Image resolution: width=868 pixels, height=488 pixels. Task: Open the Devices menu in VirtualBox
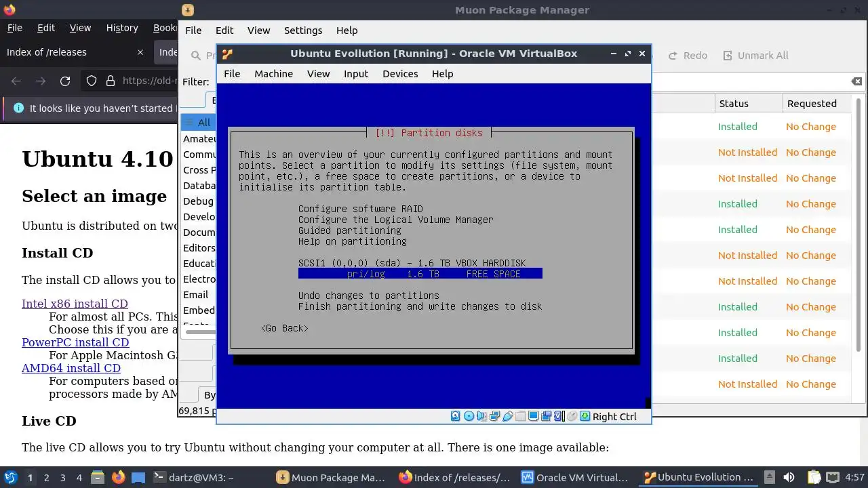[400, 74]
